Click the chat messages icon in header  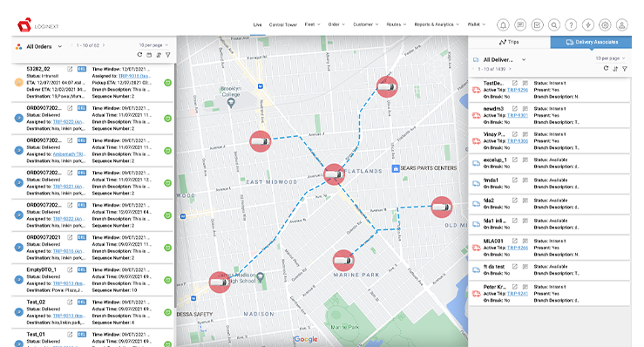(520, 25)
